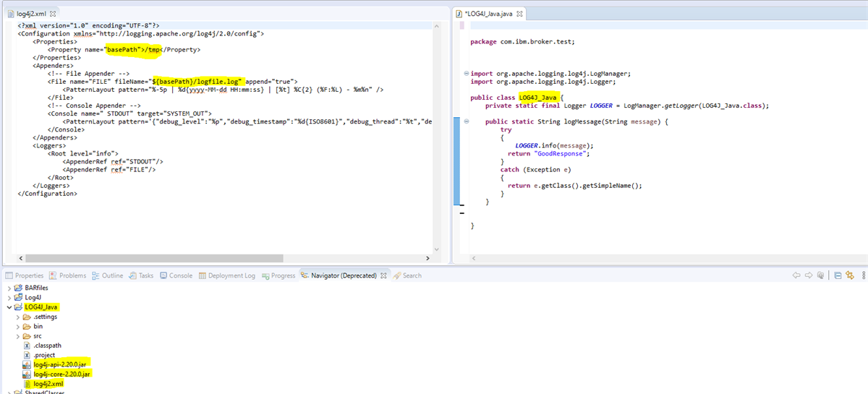Close the log4j2.xml editor tab
Screen dimensions: 868x394
pos(53,14)
